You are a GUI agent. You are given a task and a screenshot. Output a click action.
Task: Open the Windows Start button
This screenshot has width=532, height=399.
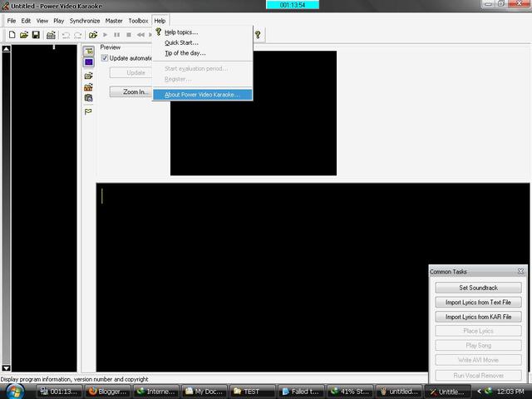coord(15,392)
